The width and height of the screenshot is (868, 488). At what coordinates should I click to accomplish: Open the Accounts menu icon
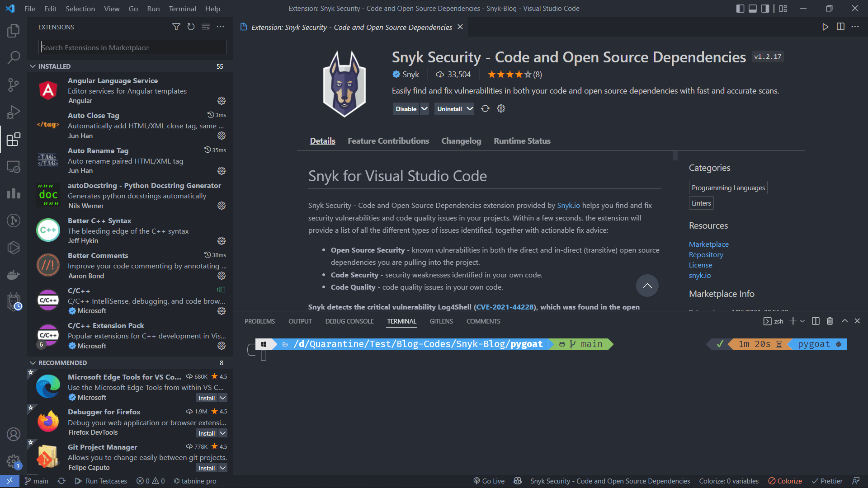[14, 434]
